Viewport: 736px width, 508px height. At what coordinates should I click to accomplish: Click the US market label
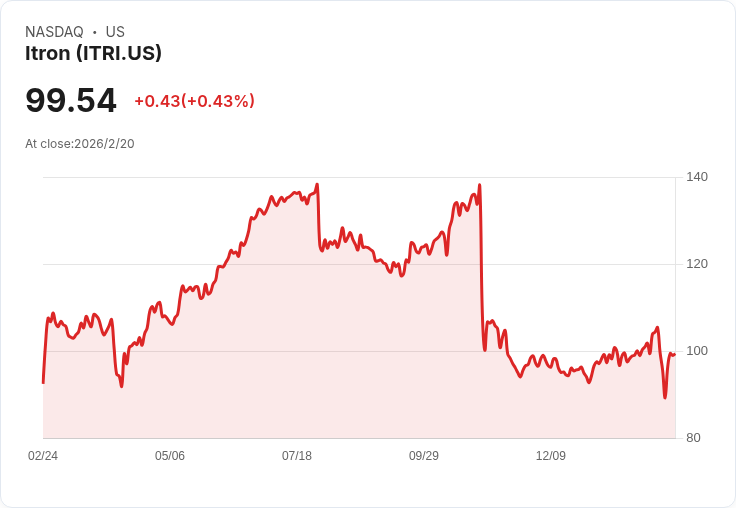[115, 32]
